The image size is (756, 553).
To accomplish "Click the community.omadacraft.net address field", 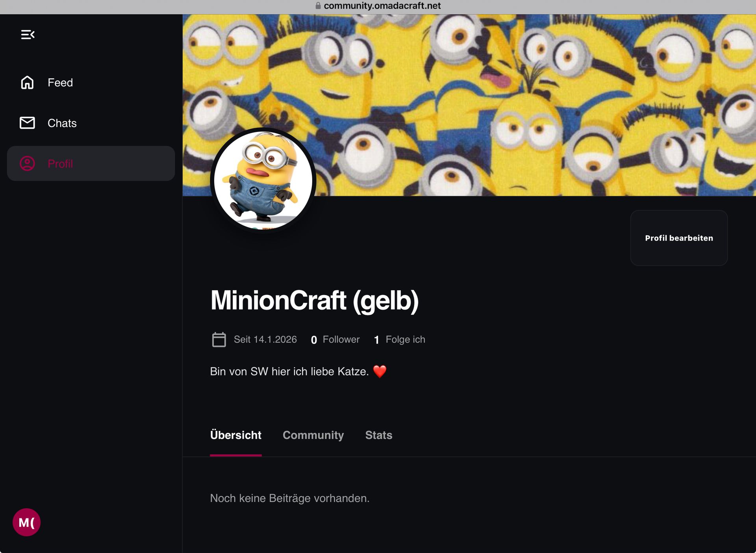I will point(382,6).
